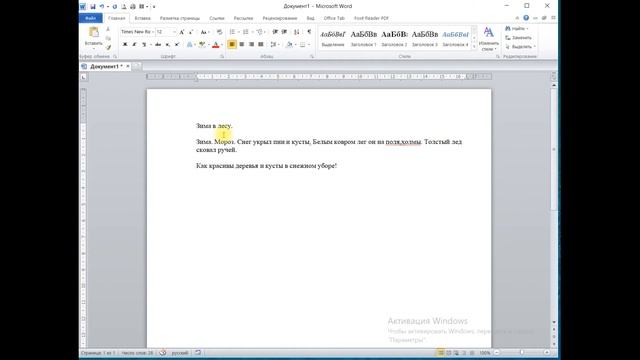Open the borders dropdown
This screenshot has height=360, width=640.
(x=309, y=44)
